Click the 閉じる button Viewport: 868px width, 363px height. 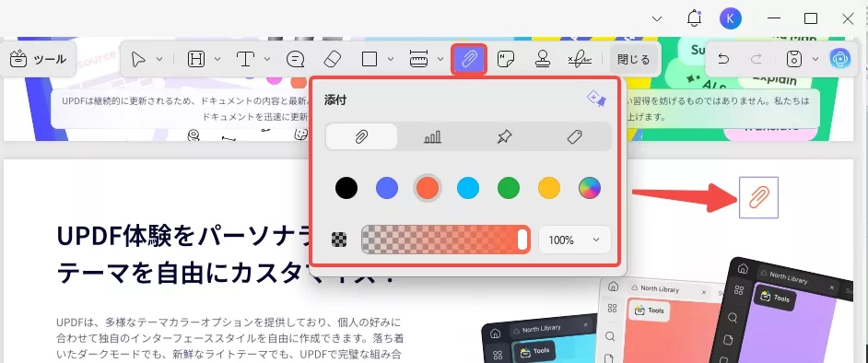[x=634, y=60]
